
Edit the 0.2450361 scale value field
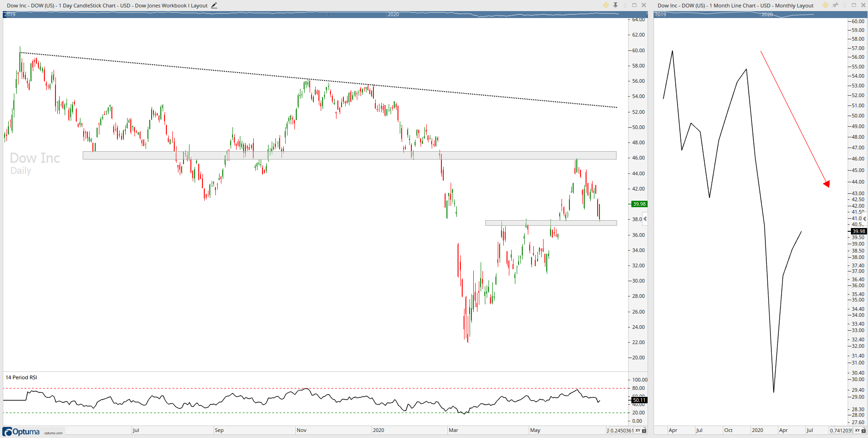pyautogui.click(x=622, y=431)
